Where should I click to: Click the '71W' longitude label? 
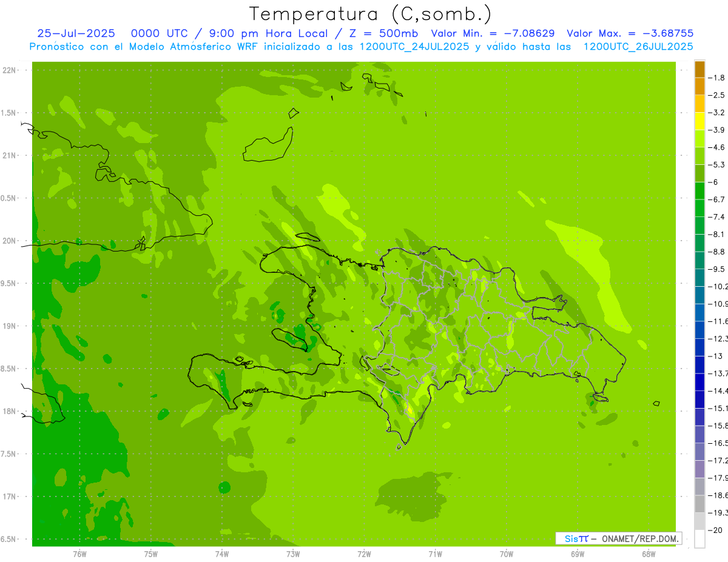tap(435, 554)
